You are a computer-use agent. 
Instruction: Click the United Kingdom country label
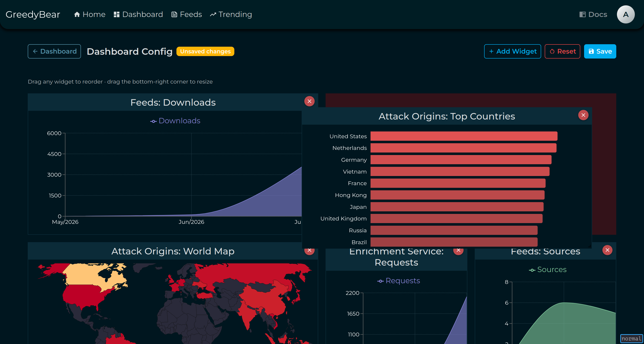(x=343, y=219)
